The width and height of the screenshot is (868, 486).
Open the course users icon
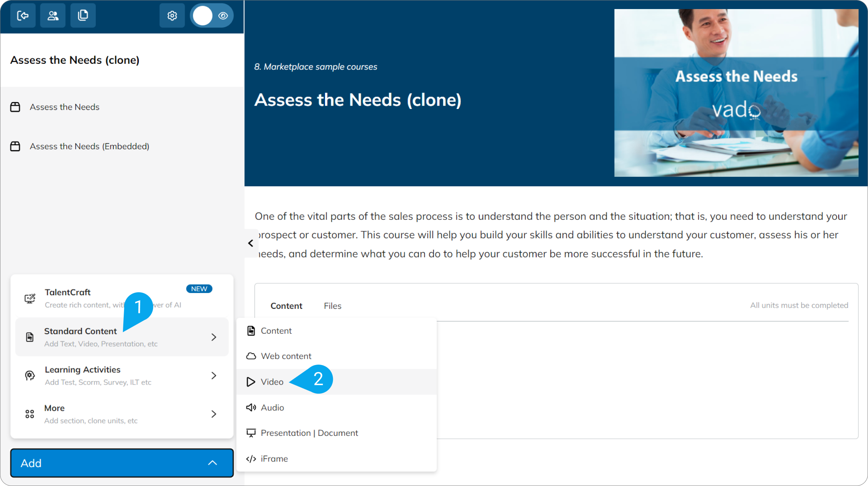[53, 15]
